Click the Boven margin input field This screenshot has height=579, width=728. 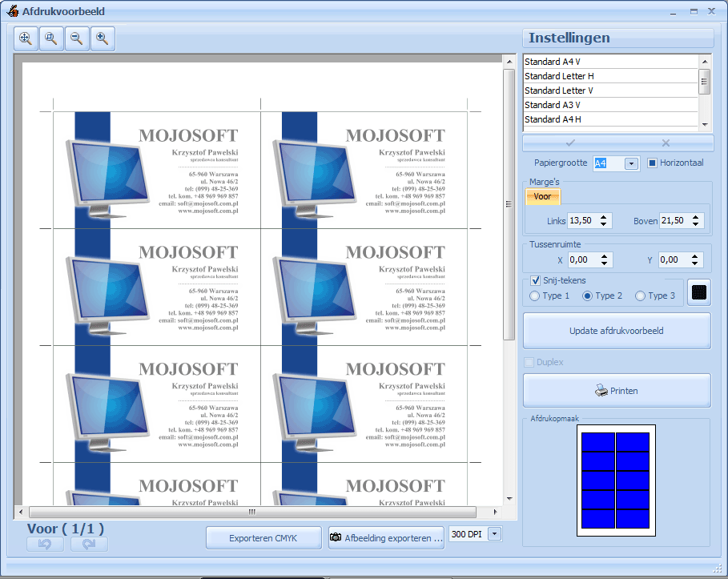[x=675, y=220]
